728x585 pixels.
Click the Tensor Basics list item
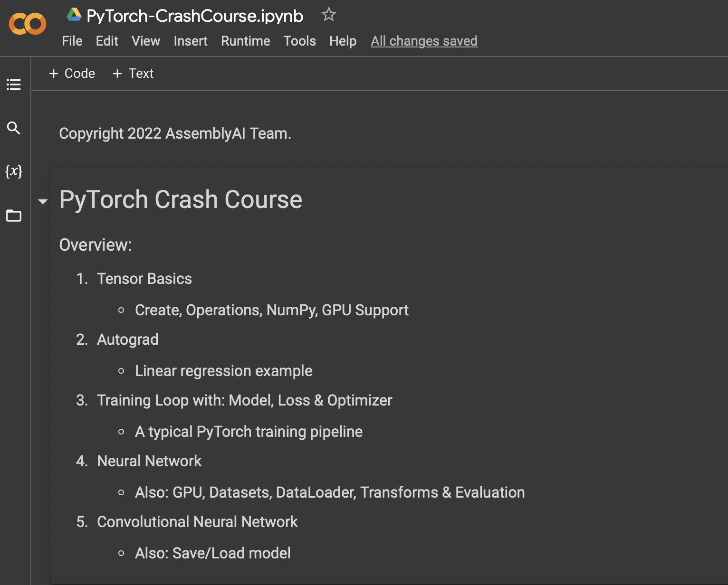click(144, 279)
